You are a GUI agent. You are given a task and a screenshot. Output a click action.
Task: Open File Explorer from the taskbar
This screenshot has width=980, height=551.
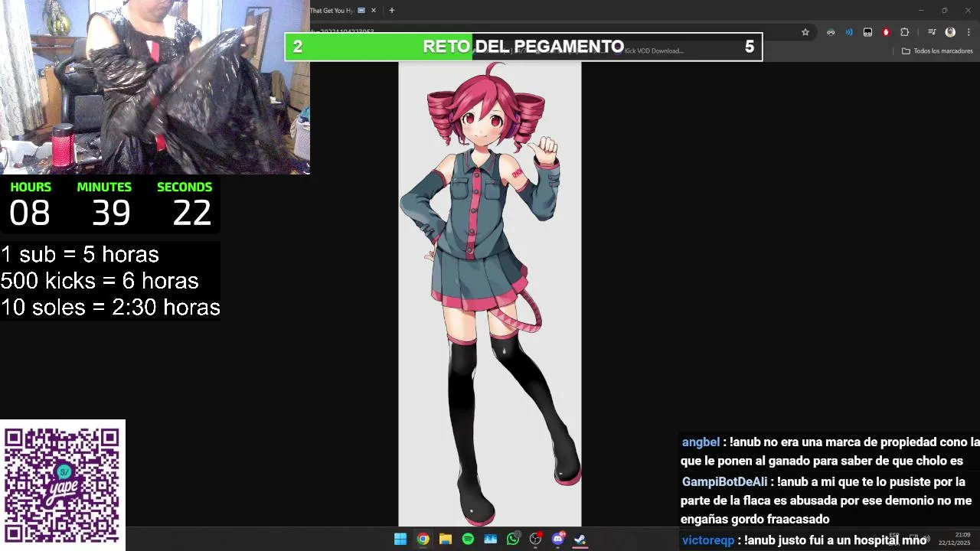coord(445,540)
